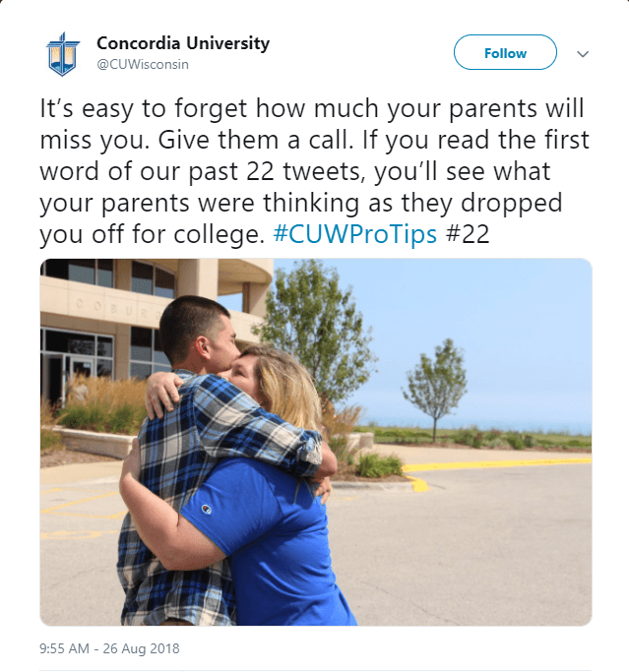The width and height of the screenshot is (629, 672).
Task: Visit the @CUWisconsin handle link
Action: (143, 64)
